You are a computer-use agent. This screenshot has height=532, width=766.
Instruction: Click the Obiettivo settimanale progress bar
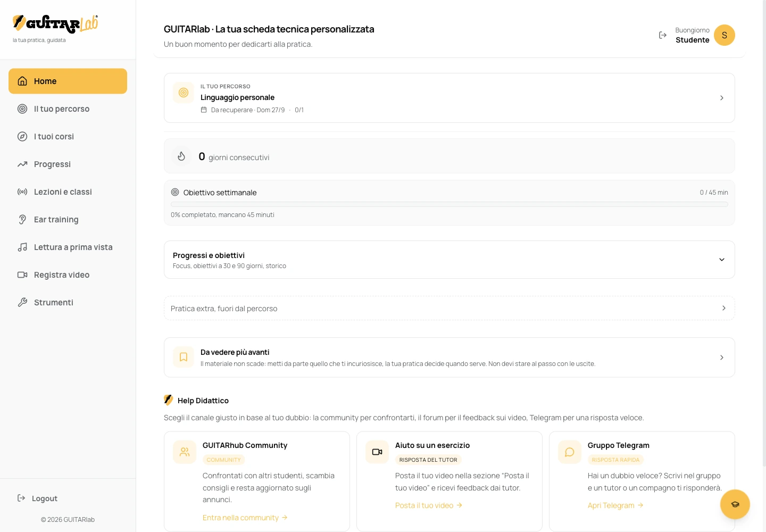[449, 204]
